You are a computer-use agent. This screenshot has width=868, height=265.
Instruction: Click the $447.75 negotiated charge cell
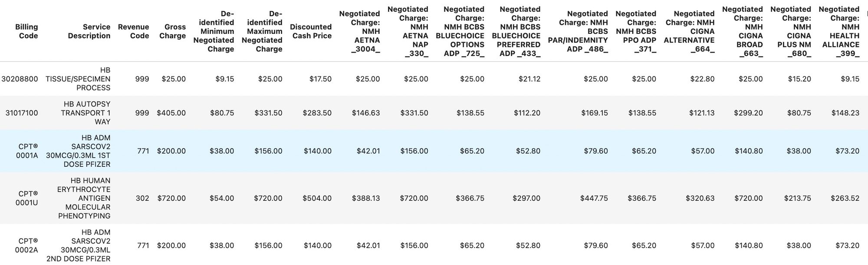[x=594, y=198]
